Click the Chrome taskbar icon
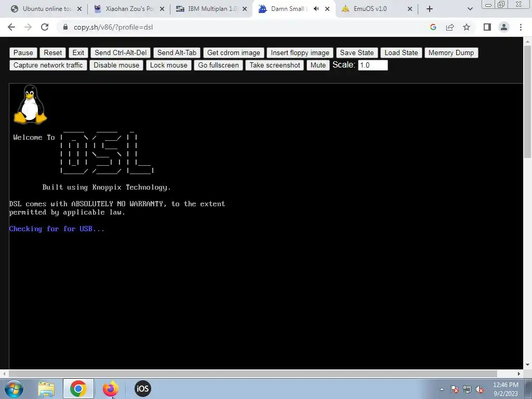The width and height of the screenshot is (532, 399). [78, 389]
